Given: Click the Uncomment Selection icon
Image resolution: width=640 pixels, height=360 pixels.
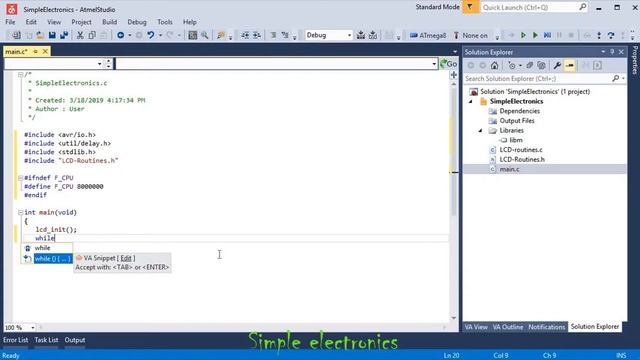Looking at the screenshot, I should coord(285,35).
